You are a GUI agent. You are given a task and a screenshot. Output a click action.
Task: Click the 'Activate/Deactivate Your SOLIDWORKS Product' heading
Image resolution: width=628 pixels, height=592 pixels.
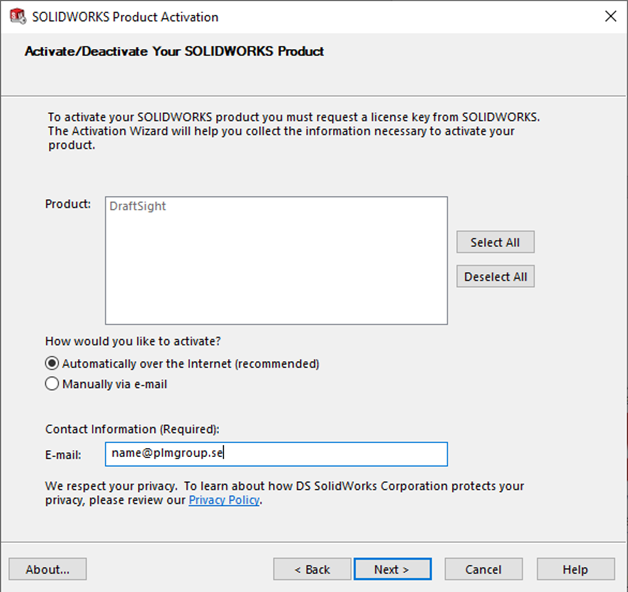coord(174,51)
